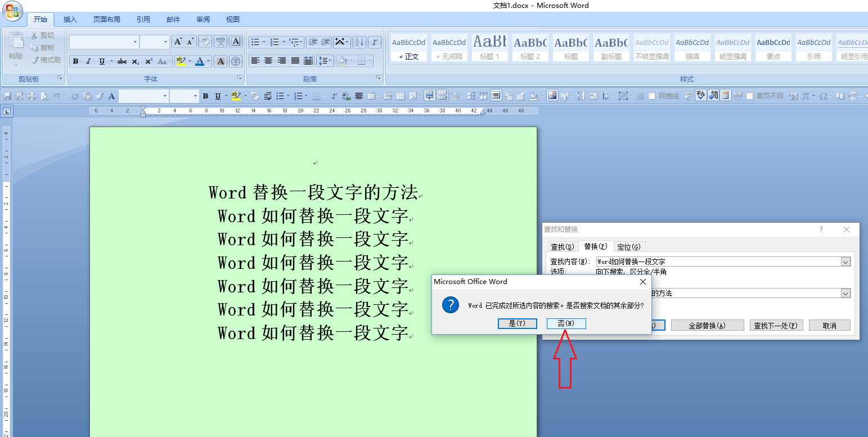Switch to the Insert (插入) ribbon tab
Screen dimensions: 868x437
[70, 20]
